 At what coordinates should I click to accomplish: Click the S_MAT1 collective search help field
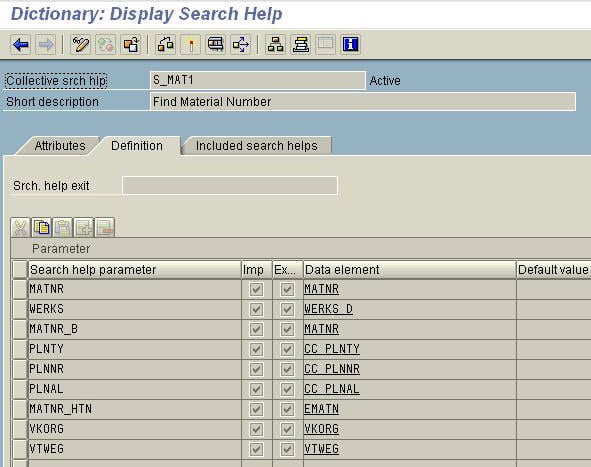(258, 81)
